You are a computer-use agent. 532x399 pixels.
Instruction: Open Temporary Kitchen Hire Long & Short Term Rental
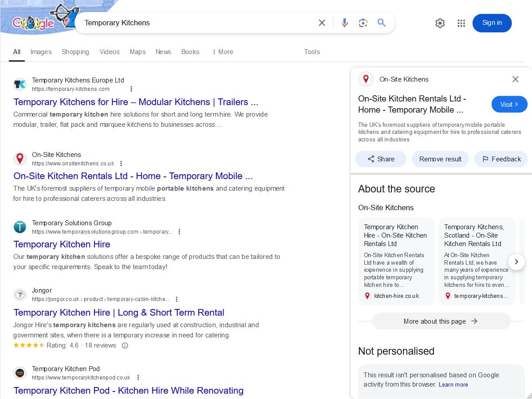coord(119,313)
